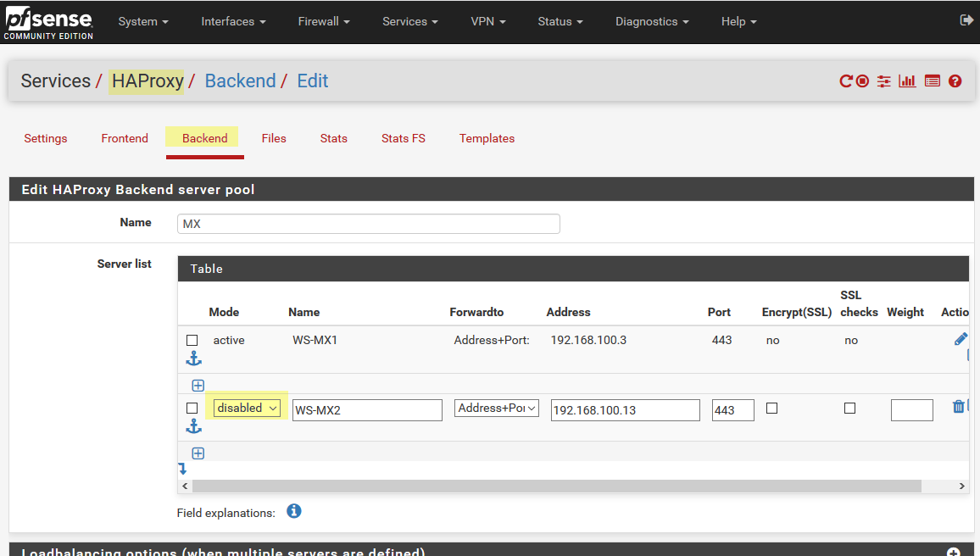The width and height of the screenshot is (980, 556).
Task: Click the scrollbar left arrow of the server table
Action: point(185,486)
